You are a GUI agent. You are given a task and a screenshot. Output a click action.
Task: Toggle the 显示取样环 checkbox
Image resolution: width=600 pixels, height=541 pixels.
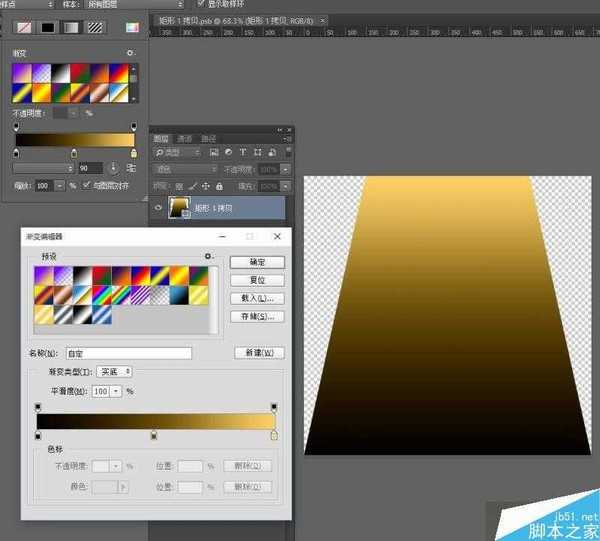point(201,4)
